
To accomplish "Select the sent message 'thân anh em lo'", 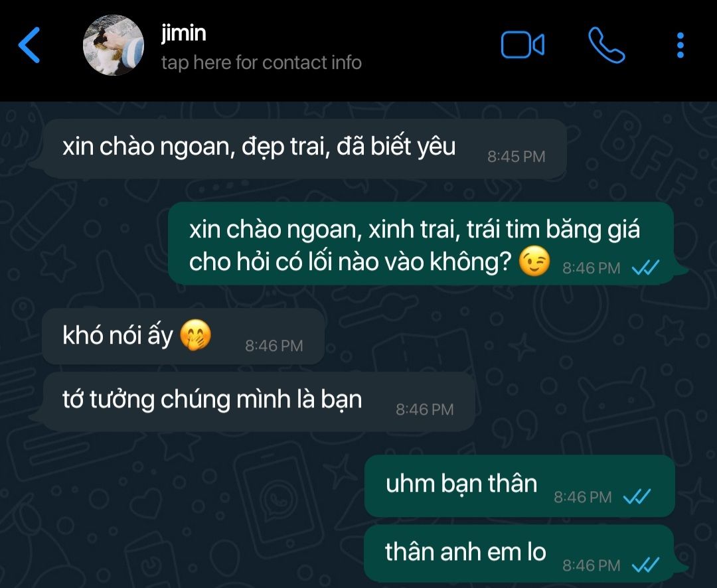I will pos(519,553).
